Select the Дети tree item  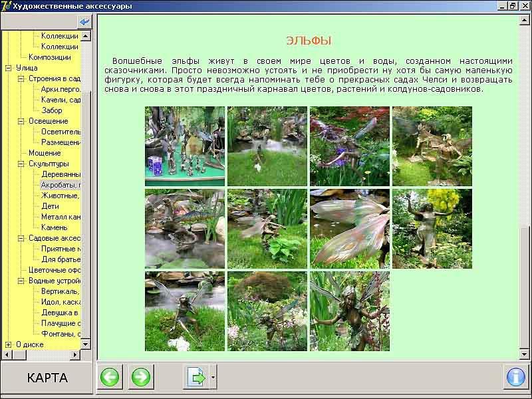[x=50, y=206]
